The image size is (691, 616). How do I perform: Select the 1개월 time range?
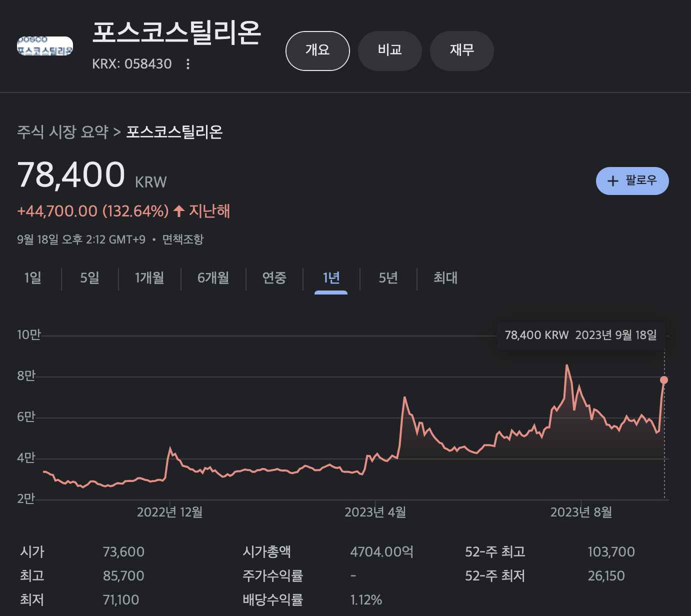[x=149, y=278]
